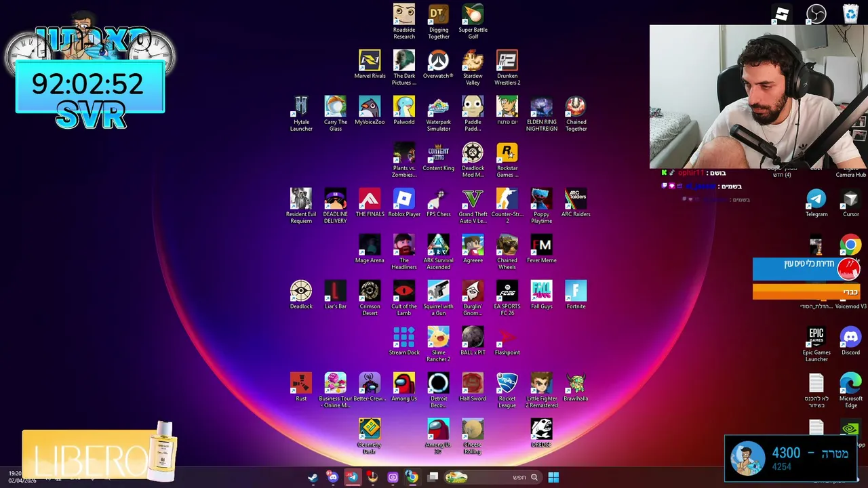Viewport: 868px width, 488px height.
Task: Open THE FINALS shortcut
Action: click(x=370, y=203)
